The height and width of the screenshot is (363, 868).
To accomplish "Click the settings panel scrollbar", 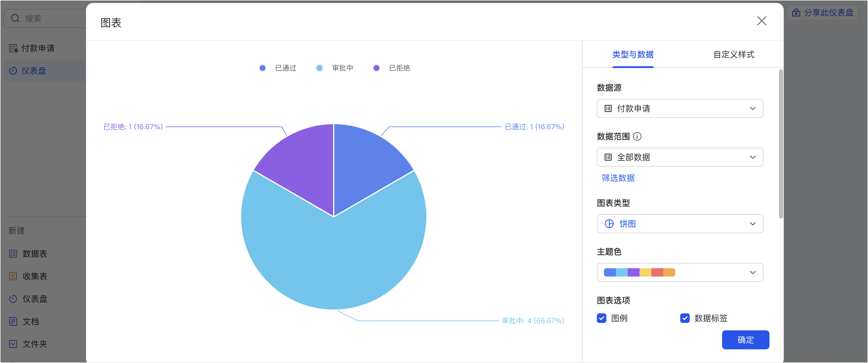I will (x=780, y=144).
